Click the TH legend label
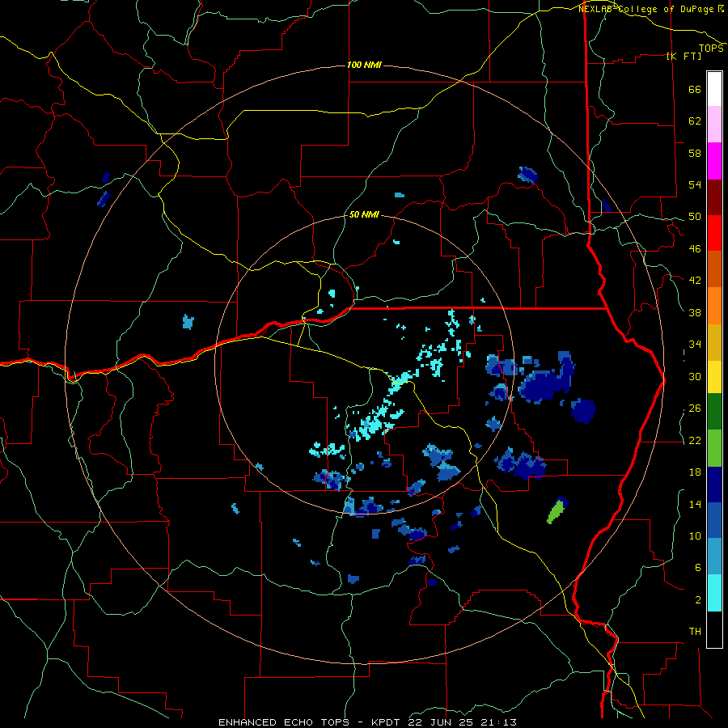Viewport: 728px width, 728px height. pyautogui.click(x=695, y=632)
